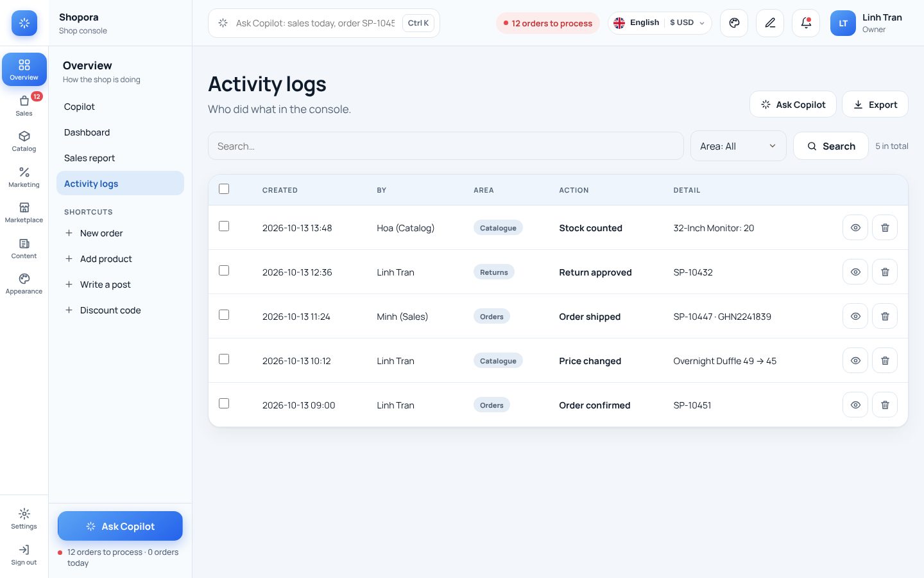Image resolution: width=924 pixels, height=578 pixels.
Task: Start the New order shortcut
Action: [x=120, y=233]
